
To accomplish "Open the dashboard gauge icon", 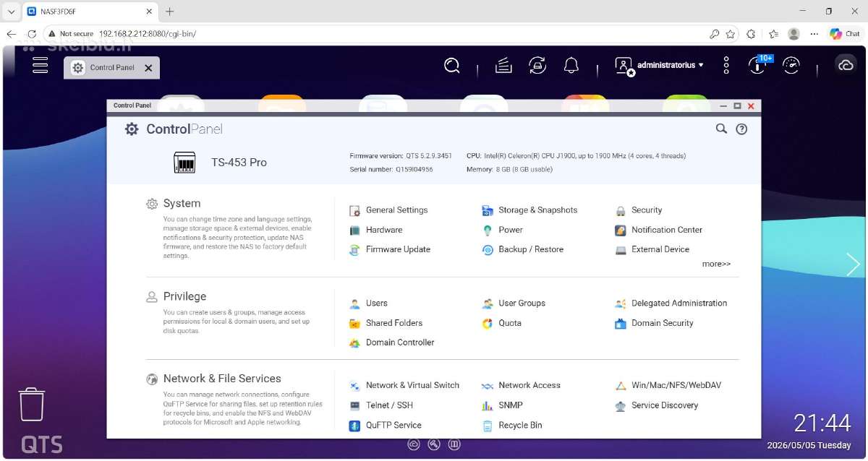I will point(792,66).
